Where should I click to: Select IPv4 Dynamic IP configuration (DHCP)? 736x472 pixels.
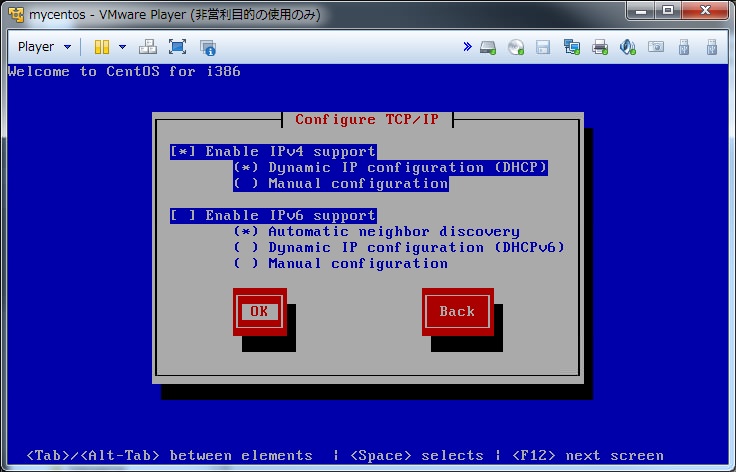tap(391, 167)
